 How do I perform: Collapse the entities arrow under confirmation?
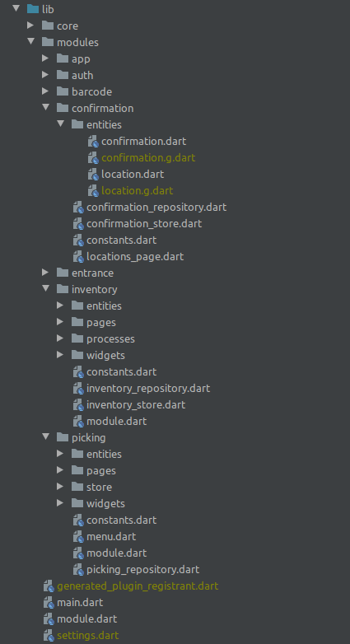[60, 124]
